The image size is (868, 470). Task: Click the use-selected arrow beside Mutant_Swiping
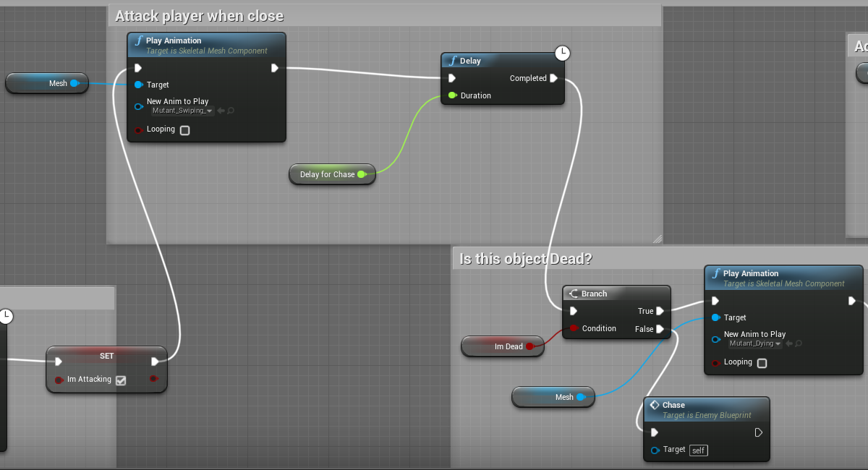click(x=221, y=111)
